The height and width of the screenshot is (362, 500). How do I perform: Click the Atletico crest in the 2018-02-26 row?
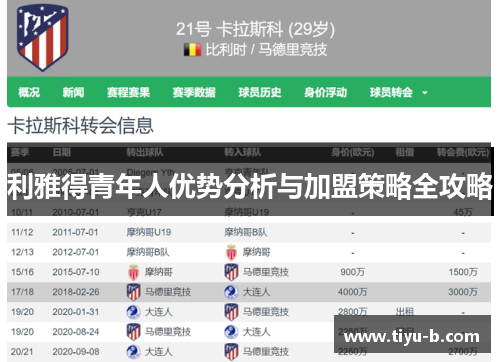133,292
